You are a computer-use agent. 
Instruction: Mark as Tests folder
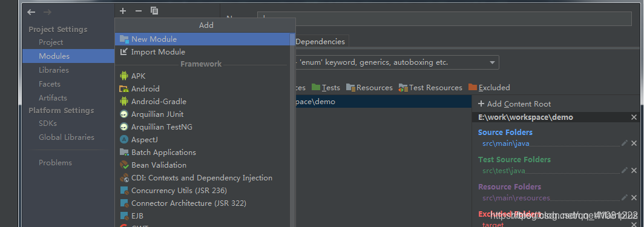pos(326,87)
